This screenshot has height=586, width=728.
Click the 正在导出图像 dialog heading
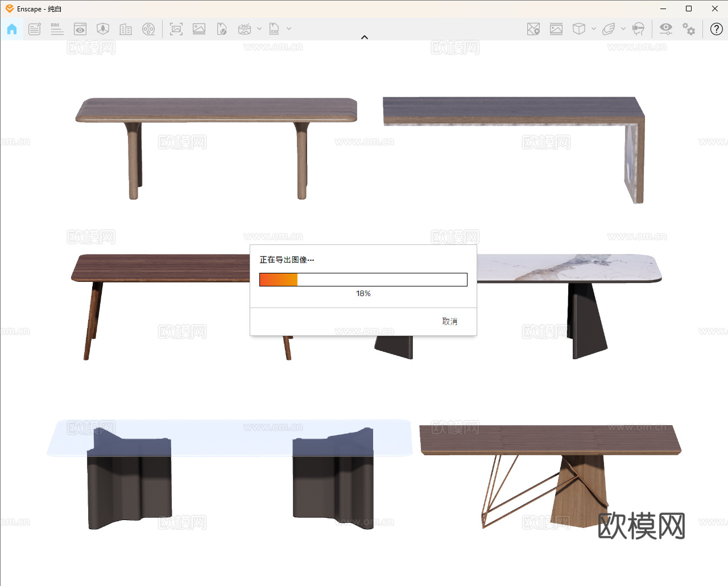coord(287,260)
